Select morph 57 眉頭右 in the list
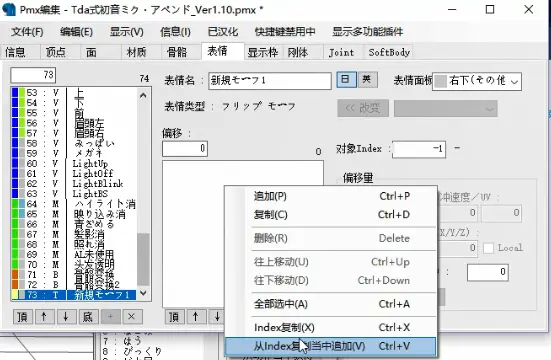551x360 pixels. [x=74, y=133]
